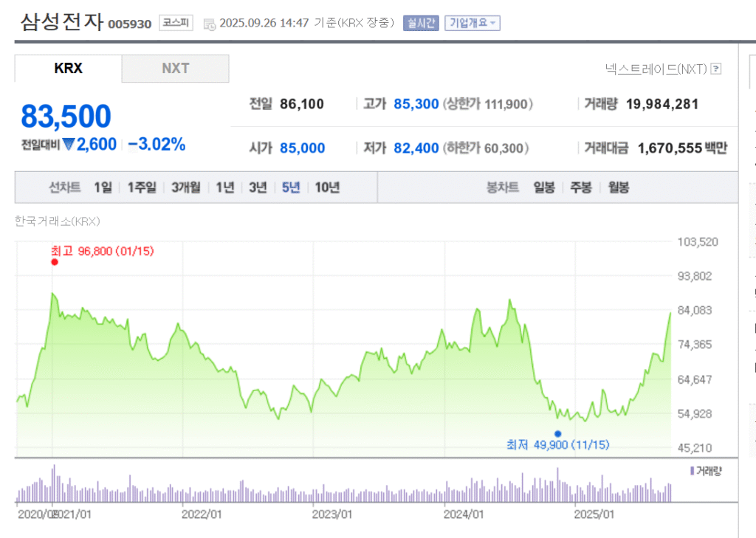Open the 기업개요 dropdown
Image resolution: width=756 pixels, height=538 pixels.
(x=472, y=23)
